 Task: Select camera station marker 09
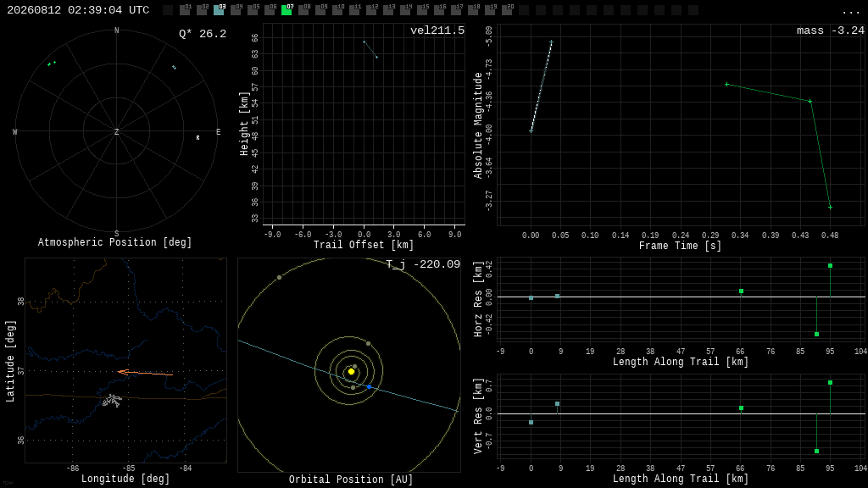pyautogui.click(x=321, y=9)
